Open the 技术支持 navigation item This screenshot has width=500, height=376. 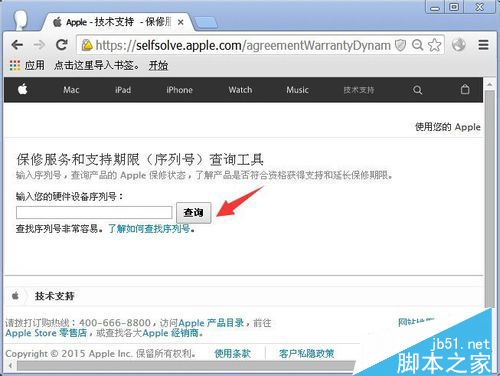point(359,90)
